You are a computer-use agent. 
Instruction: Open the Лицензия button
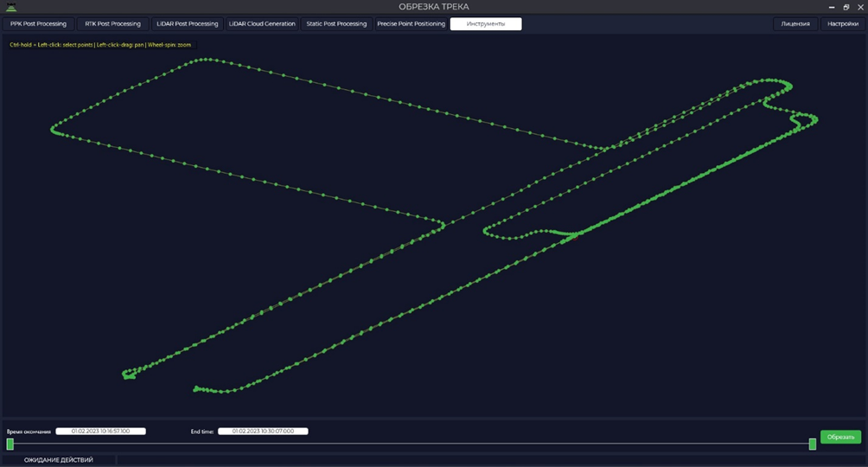(x=795, y=24)
